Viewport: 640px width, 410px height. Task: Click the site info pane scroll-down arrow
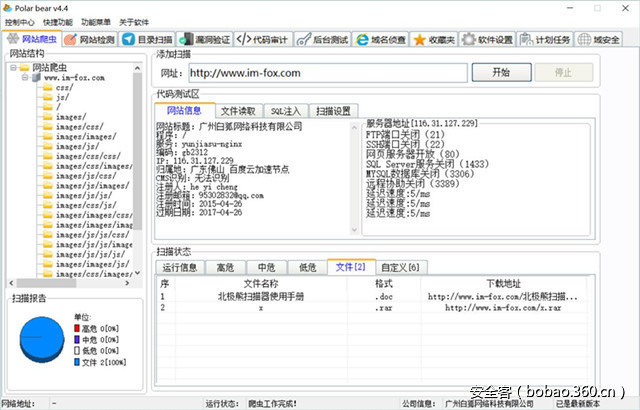tap(354, 230)
